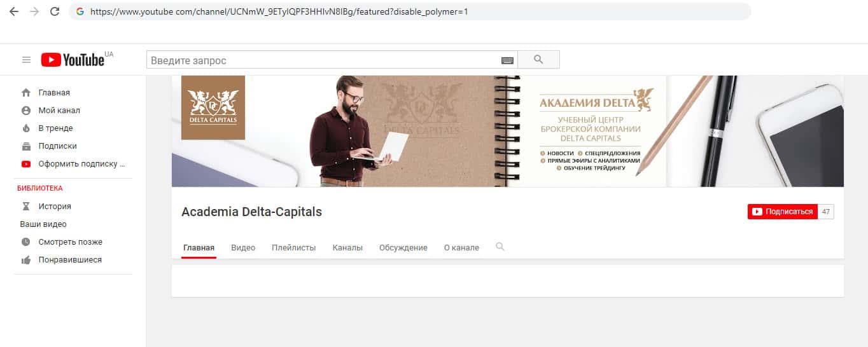Click the Google site icon in address bar
The height and width of the screenshot is (347, 868).
80,11
